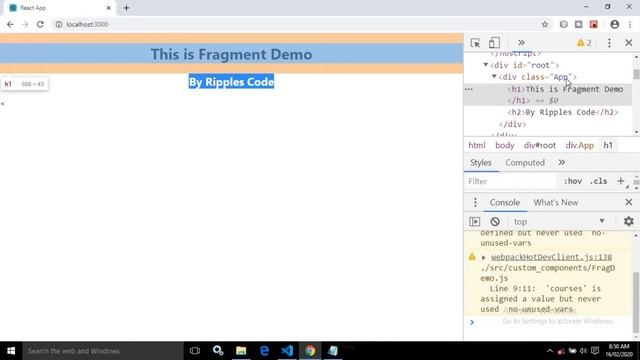Viewport: 640px width, 360px height.
Task: Select div#root in the breadcrumb
Action: [540, 145]
